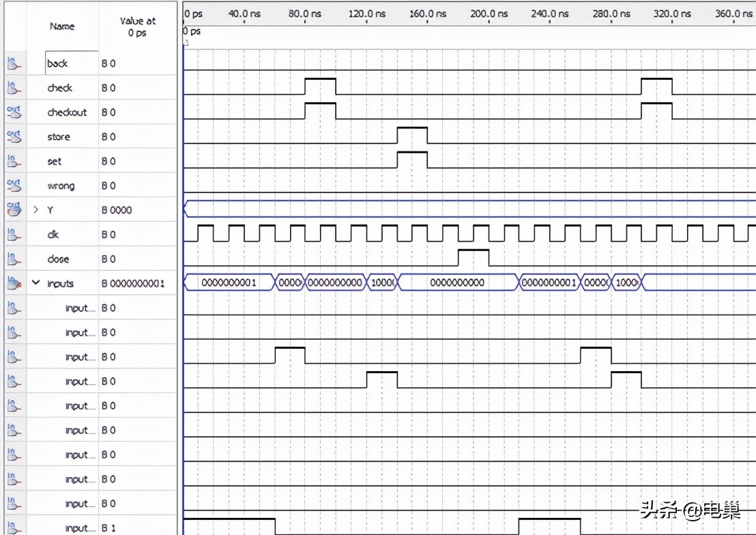Click the output pin icon of wrong signal
This screenshot has height=535, width=756.
click(x=14, y=186)
